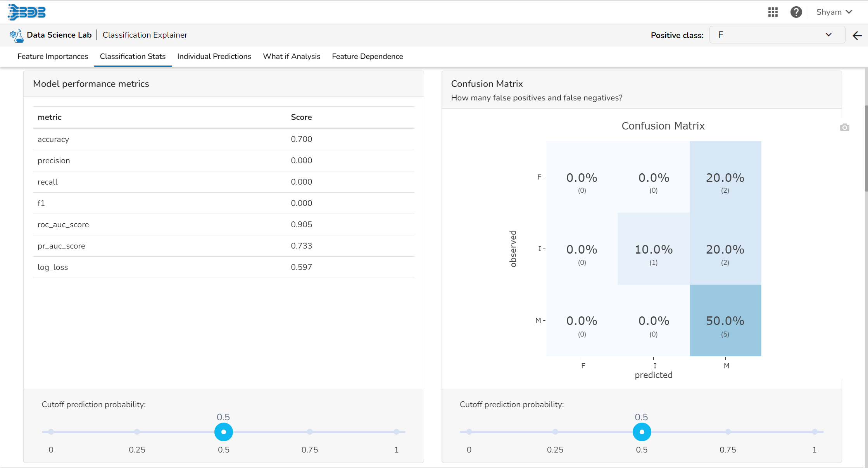Set left cutoff slider to 0.25 mark
The image size is (868, 468).
137,432
